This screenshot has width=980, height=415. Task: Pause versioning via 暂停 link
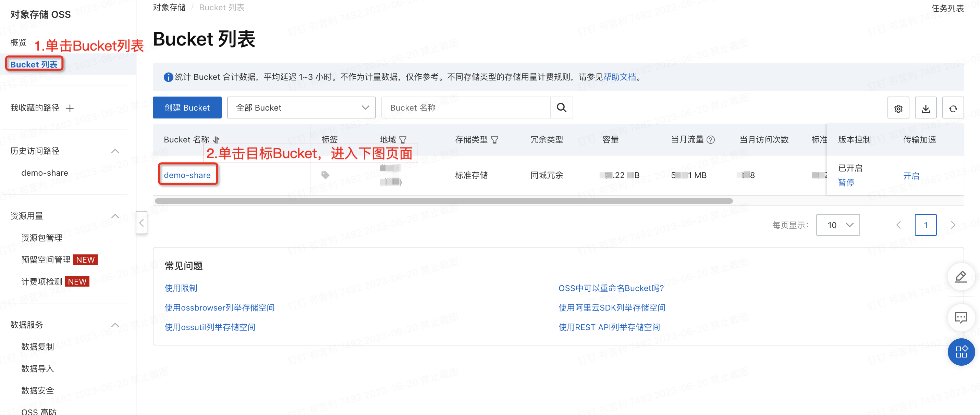[x=846, y=183]
